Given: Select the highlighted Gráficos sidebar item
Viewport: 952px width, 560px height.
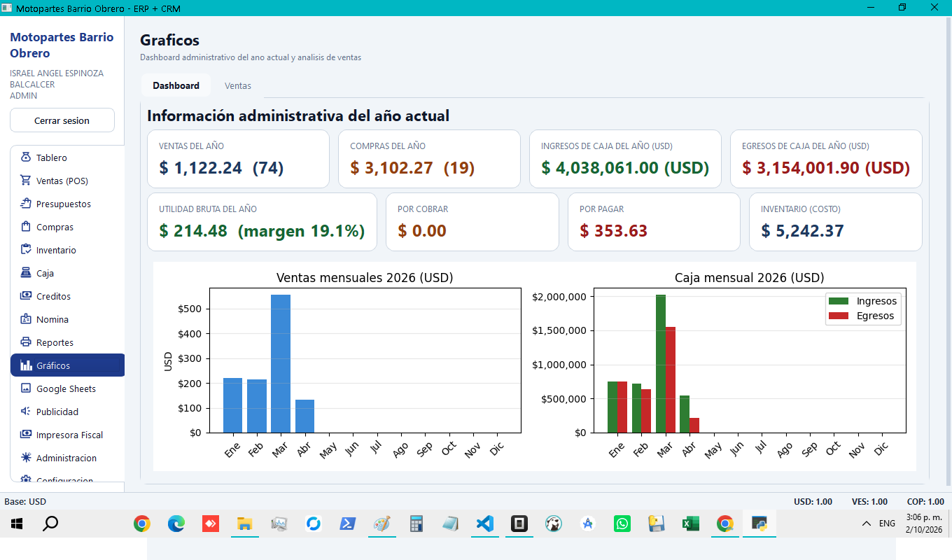Looking at the screenshot, I should (x=68, y=365).
